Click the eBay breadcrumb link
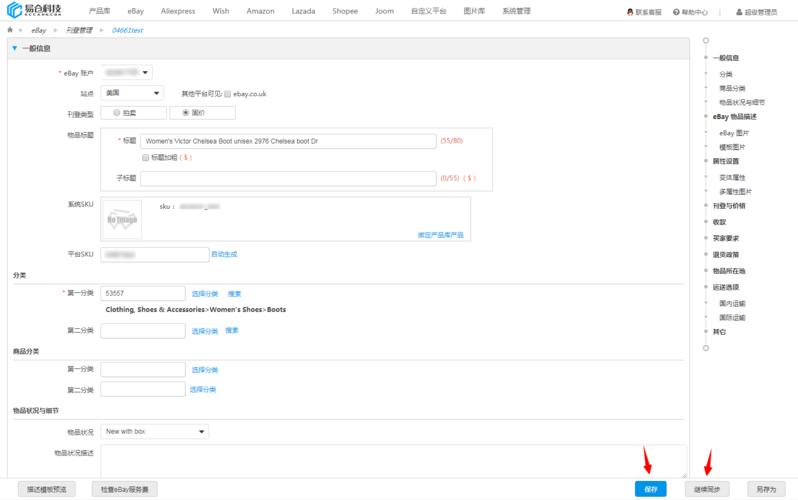This screenshot has width=798, height=500. [x=39, y=31]
